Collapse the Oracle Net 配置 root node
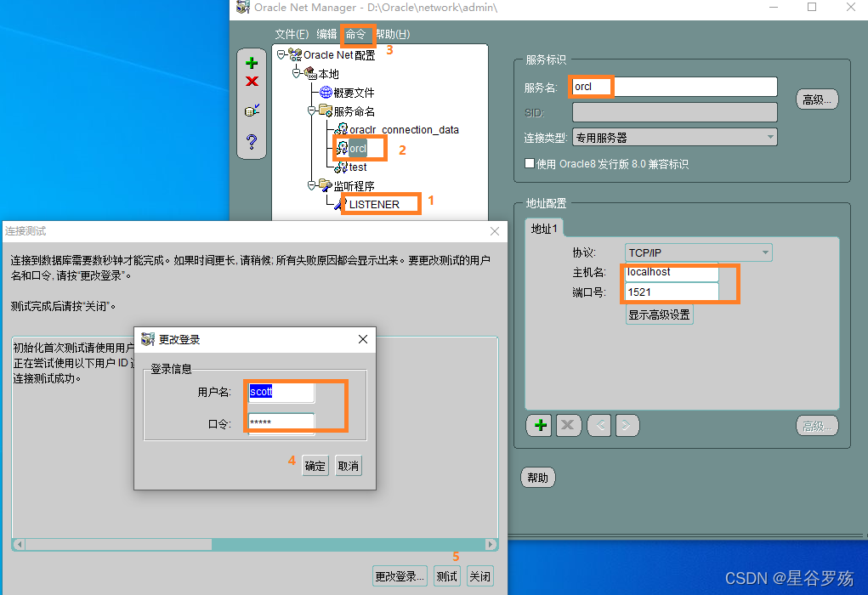868x595 pixels. (x=281, y=54)
